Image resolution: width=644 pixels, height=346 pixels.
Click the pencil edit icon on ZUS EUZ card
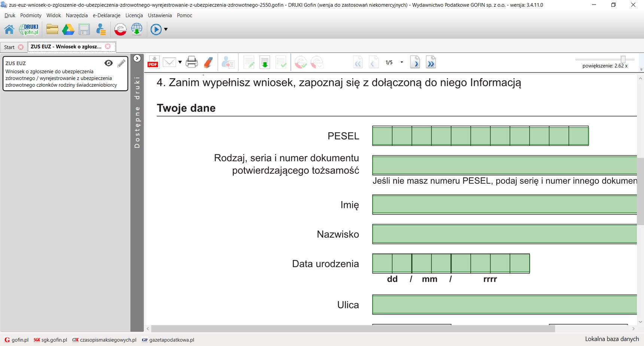121,63
